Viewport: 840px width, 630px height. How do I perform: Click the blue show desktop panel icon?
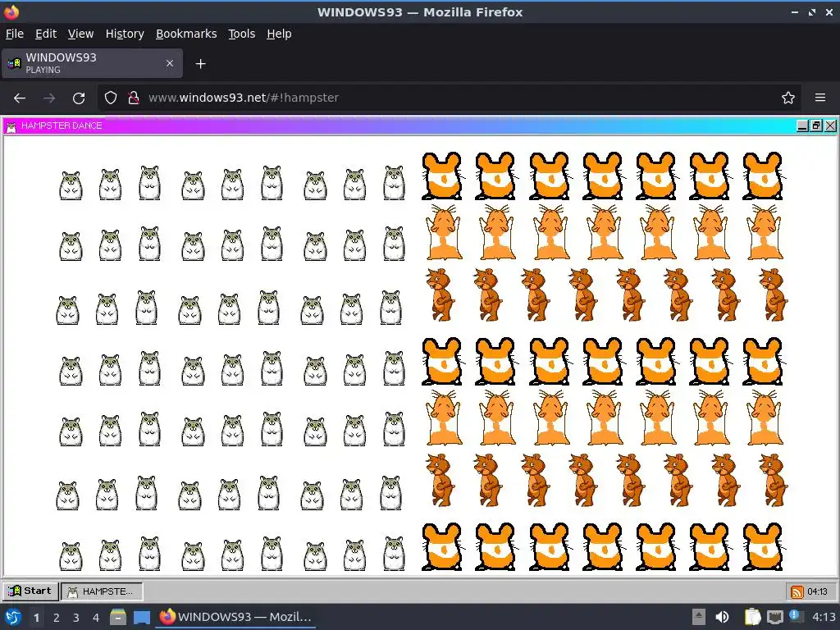coord(141,617)
